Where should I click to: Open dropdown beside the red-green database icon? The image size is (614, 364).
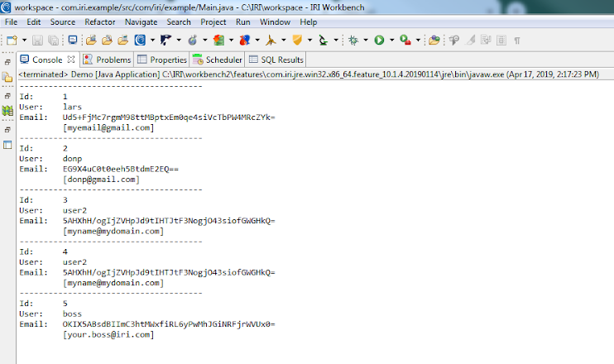231,40
